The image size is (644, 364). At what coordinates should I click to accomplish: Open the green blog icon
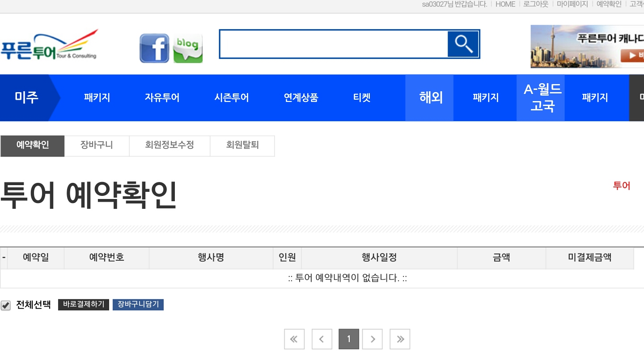pos(188,48)
